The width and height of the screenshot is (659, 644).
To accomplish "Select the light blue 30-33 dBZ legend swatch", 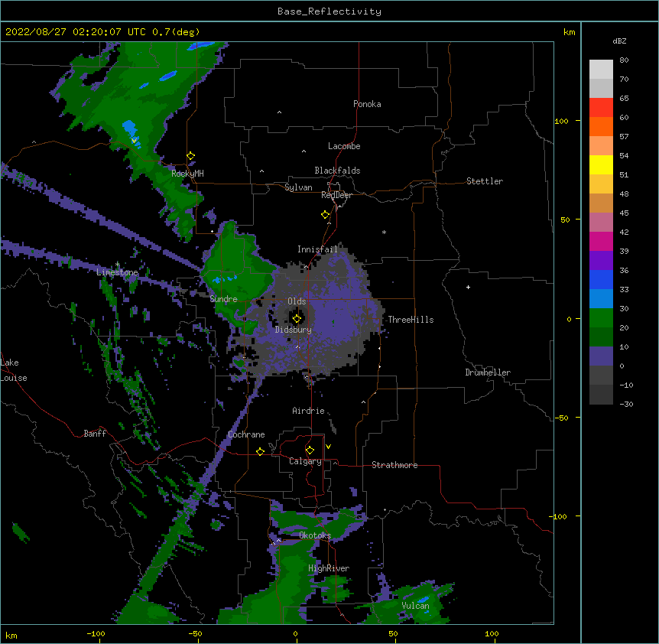I will coord(601,298).
